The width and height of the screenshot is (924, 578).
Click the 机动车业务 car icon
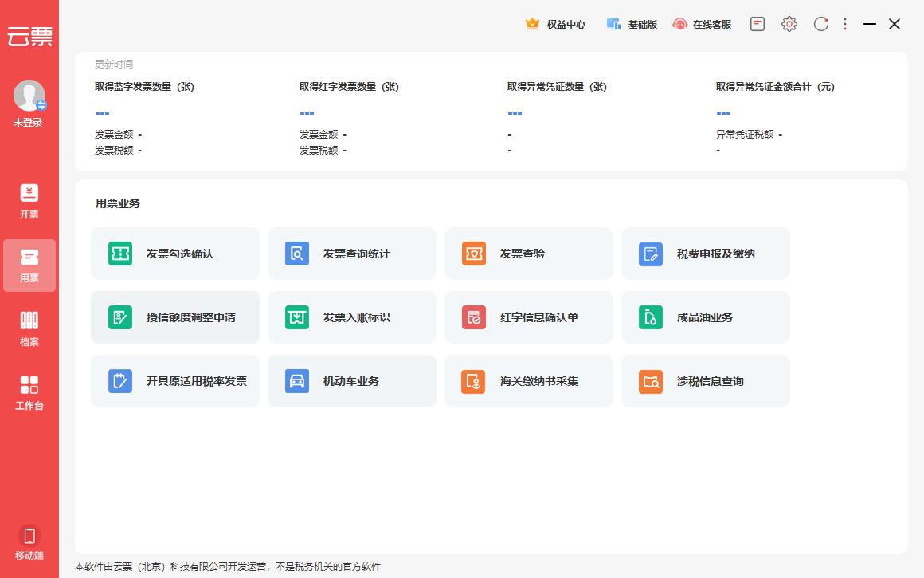coord(297,381)
